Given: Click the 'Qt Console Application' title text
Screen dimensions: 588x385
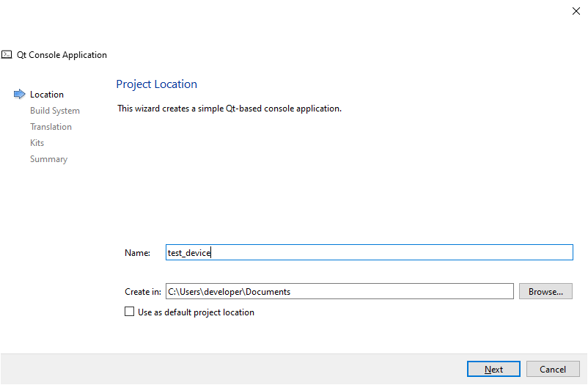Looking at the screenshot, I should click(x=62, y=55).
